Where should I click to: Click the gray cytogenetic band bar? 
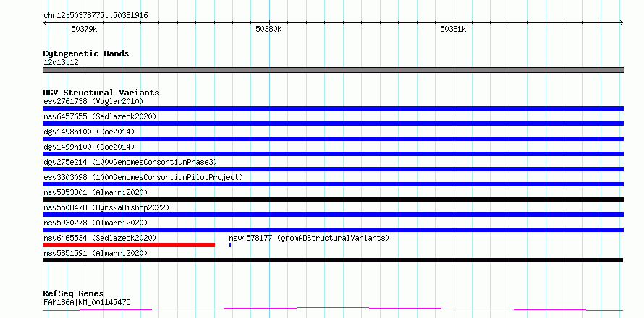coord(333,70)
